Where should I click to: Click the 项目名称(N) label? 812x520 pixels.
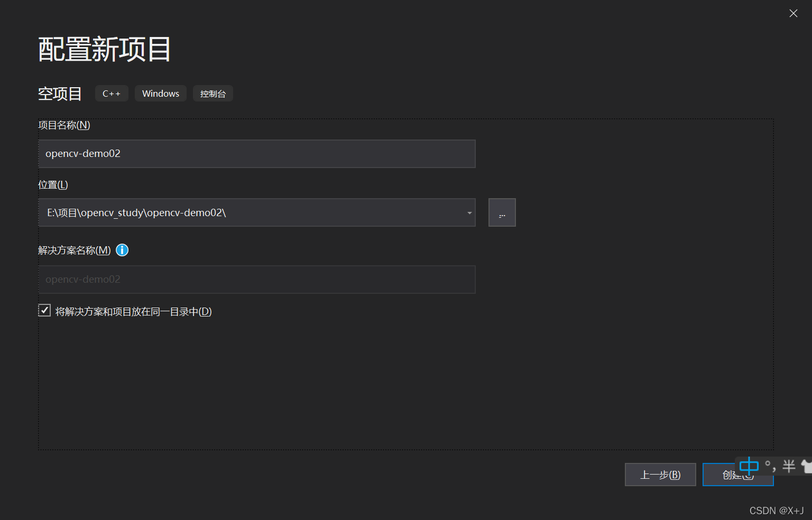(64, 125)
